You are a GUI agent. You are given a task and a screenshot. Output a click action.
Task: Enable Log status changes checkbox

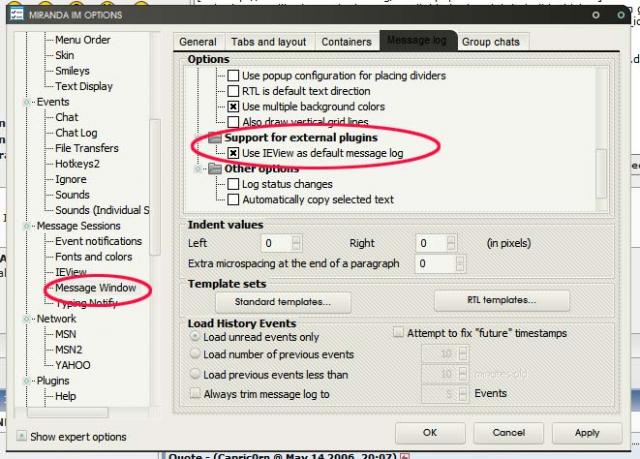233,184
